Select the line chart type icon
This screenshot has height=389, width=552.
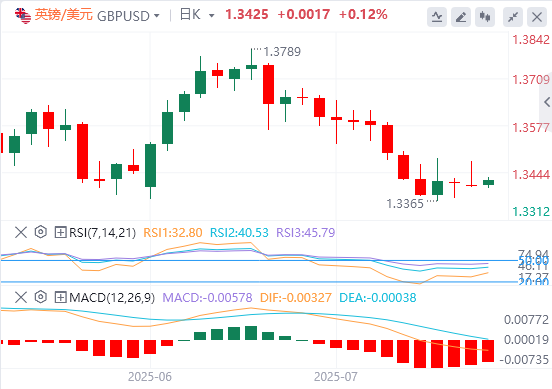click(437, 17)
